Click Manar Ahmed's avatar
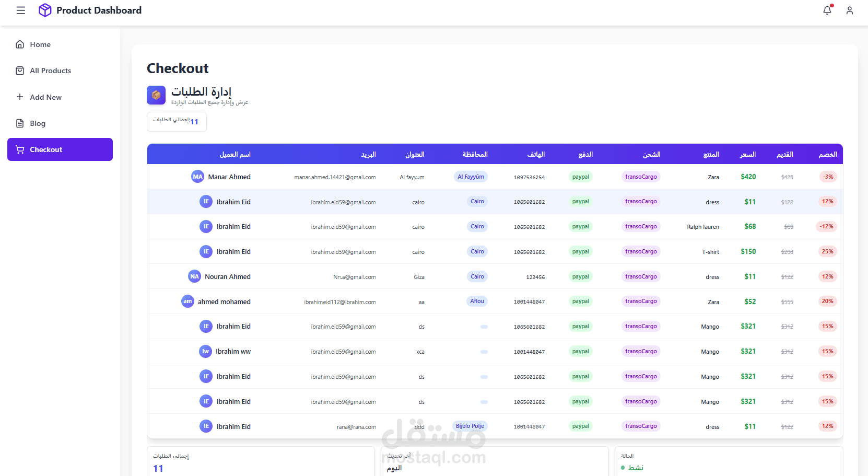The image size is (868, 476). [197, 177]
